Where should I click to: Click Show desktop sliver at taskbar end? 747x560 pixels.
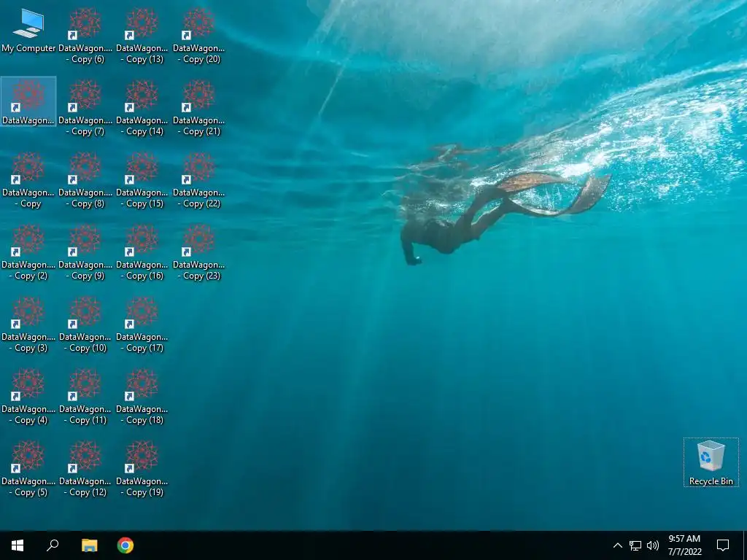point(745,545)
